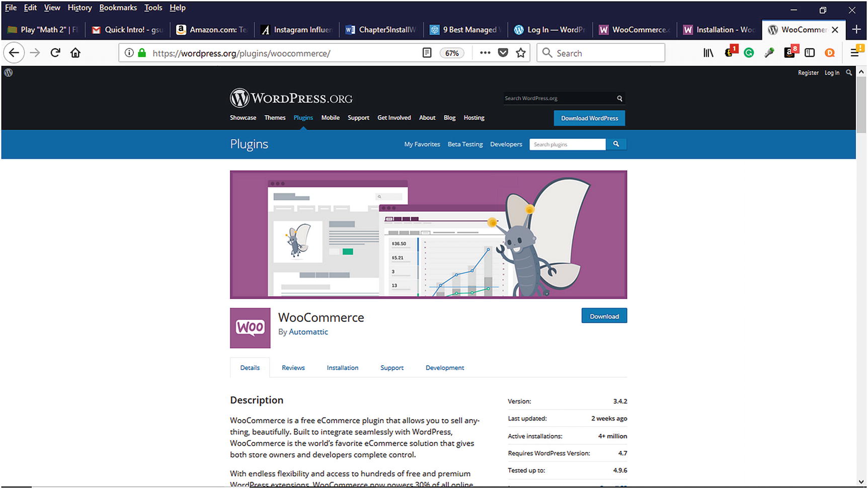Click the WooCommerce plugin logo icon
The width and height of the screenshot is (868, 489).
pyautogui.click(x=250, y=328)
